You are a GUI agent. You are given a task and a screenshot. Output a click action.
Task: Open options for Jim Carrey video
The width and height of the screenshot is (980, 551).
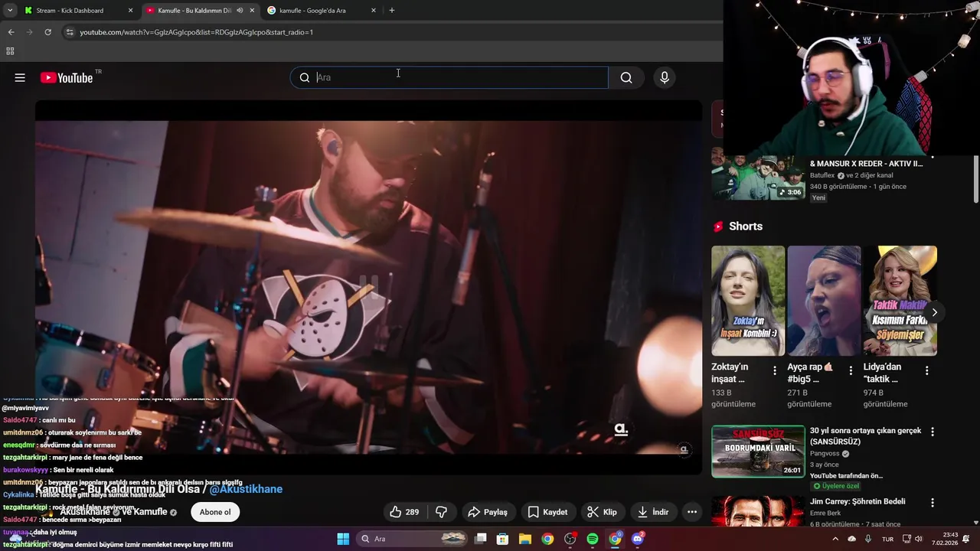pos(933,503)
